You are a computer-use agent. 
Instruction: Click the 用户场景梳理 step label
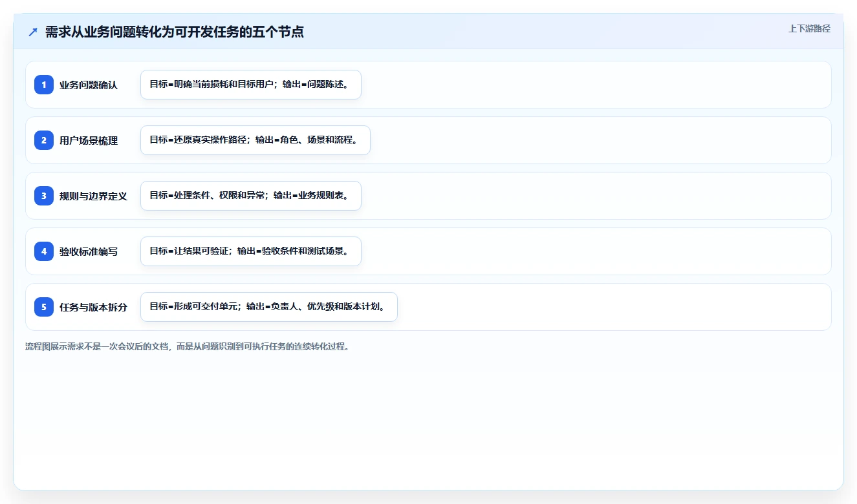(89, 140)
